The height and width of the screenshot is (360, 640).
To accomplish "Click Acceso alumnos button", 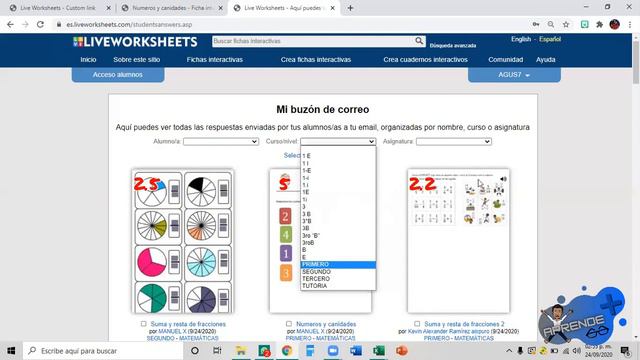I will click(x=118, y=75).
